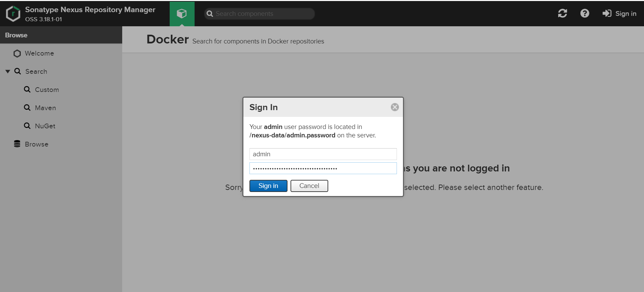Open the Browse components cube icon

pos(182,13)
